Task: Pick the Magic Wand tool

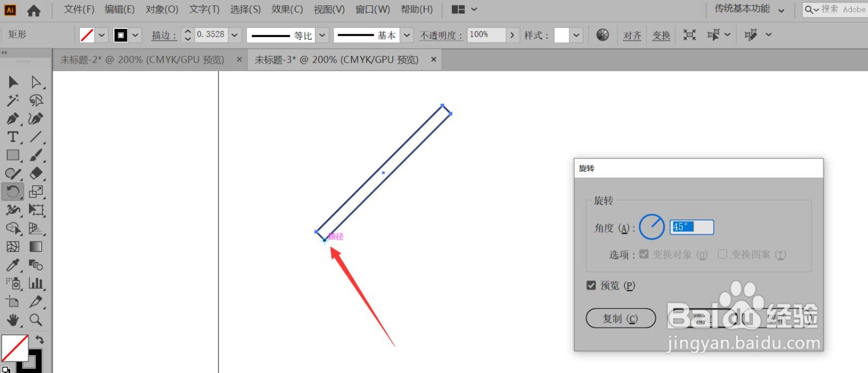Action: [x=13, y=100]
